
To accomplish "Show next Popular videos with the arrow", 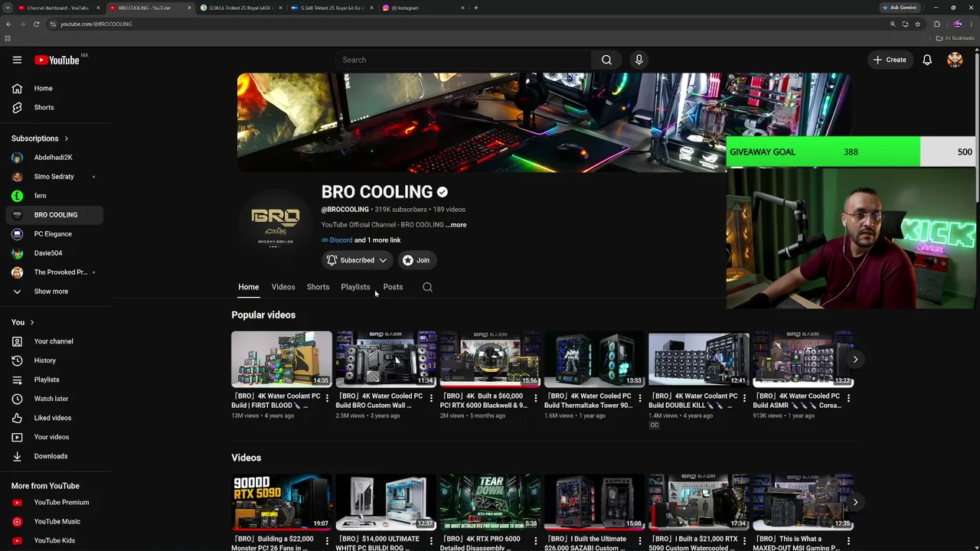I will pos(855,359).
